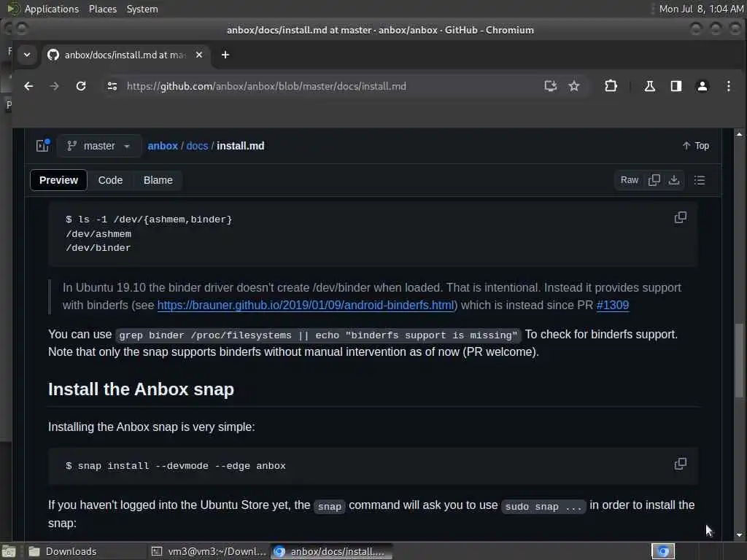747x560 pixels.
Task: Click the clock in the top panel
Action: coord(701,9)
